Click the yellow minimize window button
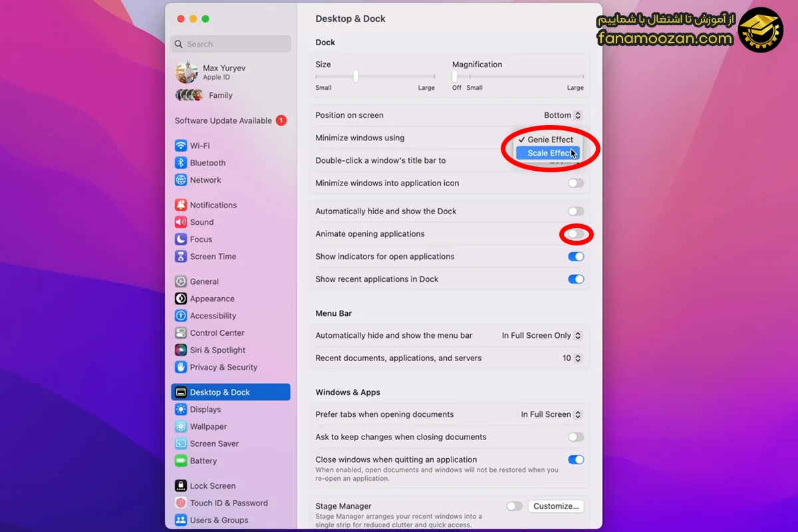Image resolution: width=798 pixels, height=532 pixels. pyautogui.click(x=193, y=19)
